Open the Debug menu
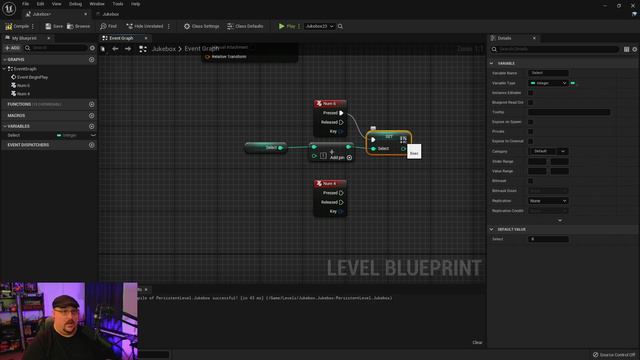Screen dimensions: 640x360 tap(75, 4)
